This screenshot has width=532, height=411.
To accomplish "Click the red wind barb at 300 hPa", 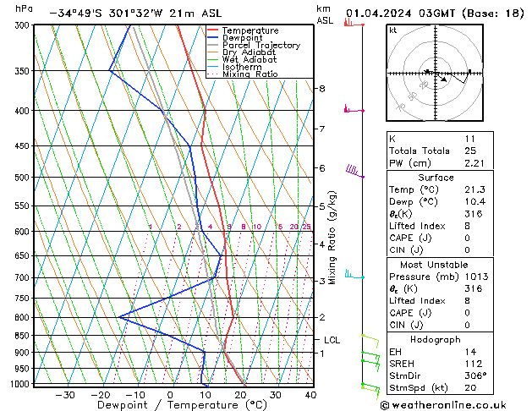I will 350,24.
